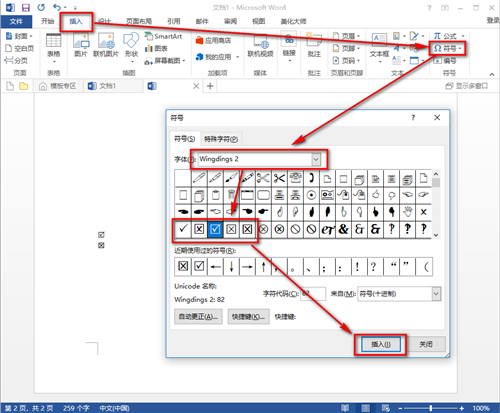This screenshot has height=413, width=500.
Task: Open the 页眉 (Header) dropdown
Action: (347, 36)
